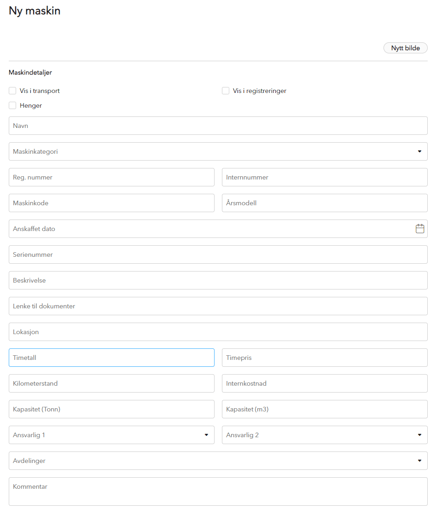This screenshot has width=436, height=509.
Task: Enable the Vis i transport checkbox
Action: (x=12, y=91)
